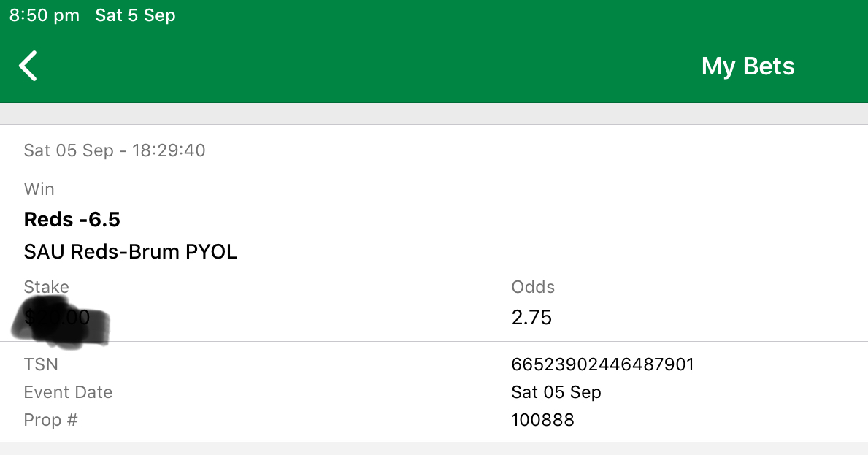This screenshot has width=868, height=455.
Task: Tap the Odds label
Action: pos(532,287)
